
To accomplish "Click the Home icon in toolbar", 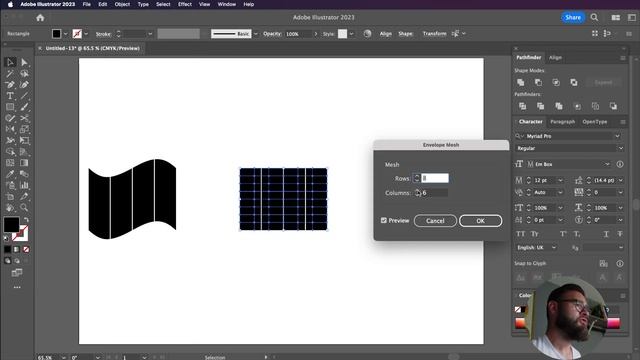I will click(x=40, y=18).
